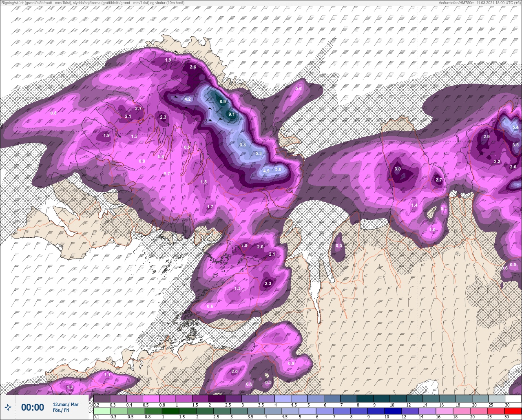Click the 1.1 value near the bottom left

pyautogui.click(x=107, y=375)
